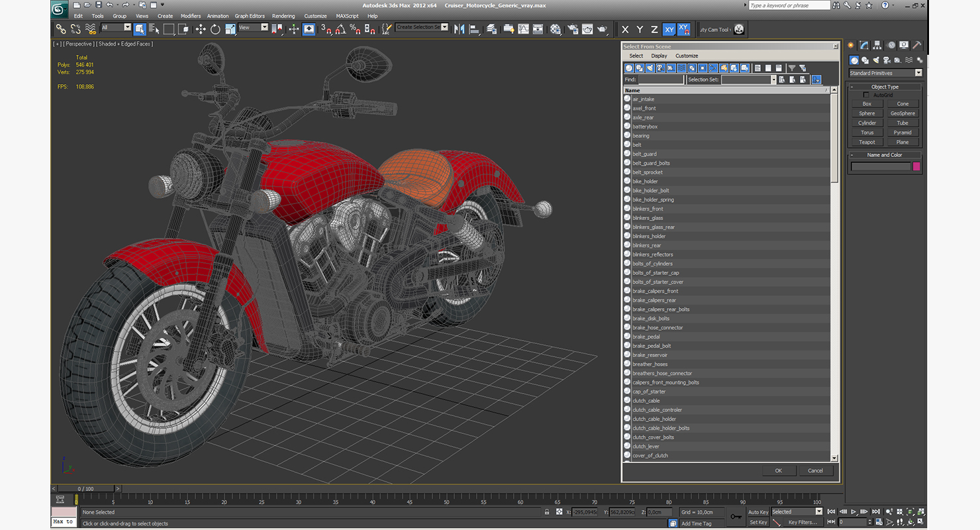Switch to Cameras category in Create panel
980x530 pixels.
coord(887,60)
